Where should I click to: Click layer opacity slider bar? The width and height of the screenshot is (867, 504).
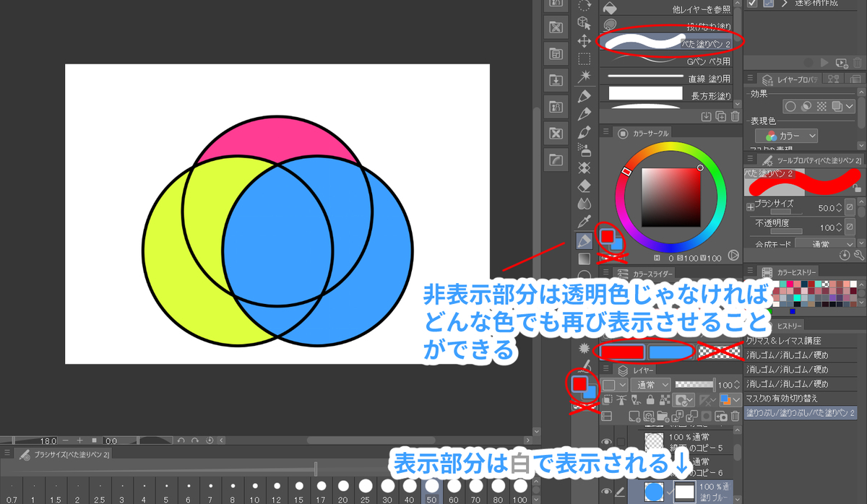[694, 386]
